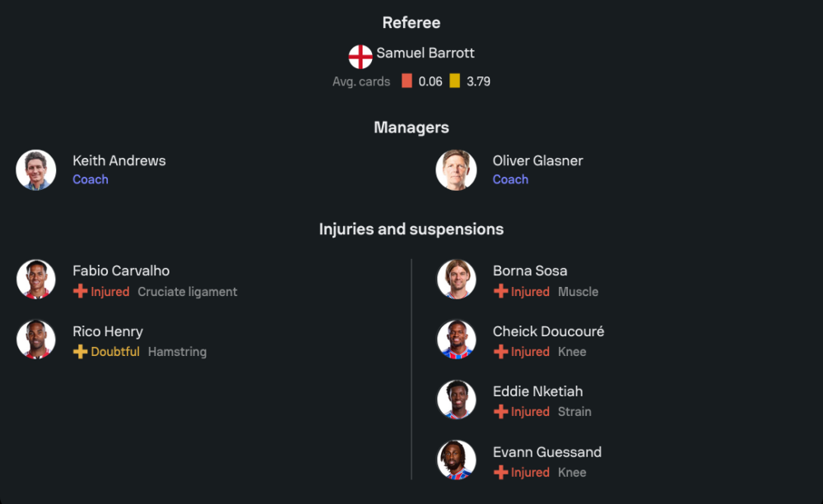Click the Coach label under Oliver Glasner
The width and height of the screenshot is (823, 504).
pyautogui.click(x=510, y=179)
